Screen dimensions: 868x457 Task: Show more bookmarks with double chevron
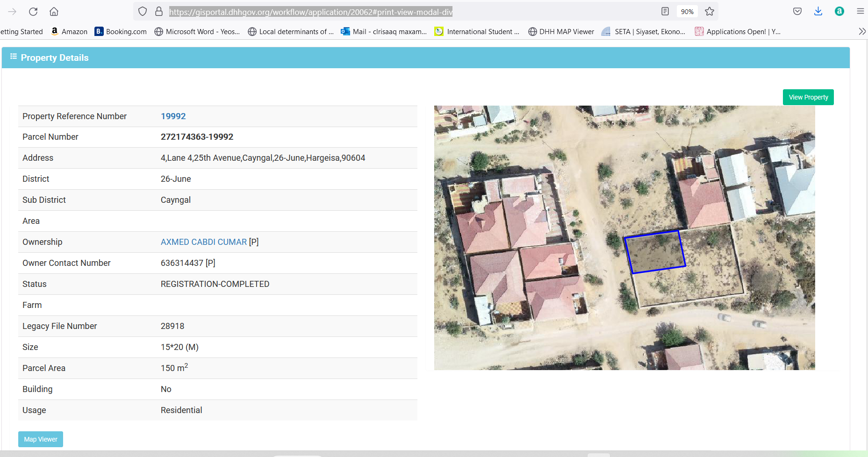pyautogui.click(x=862, y=31)
